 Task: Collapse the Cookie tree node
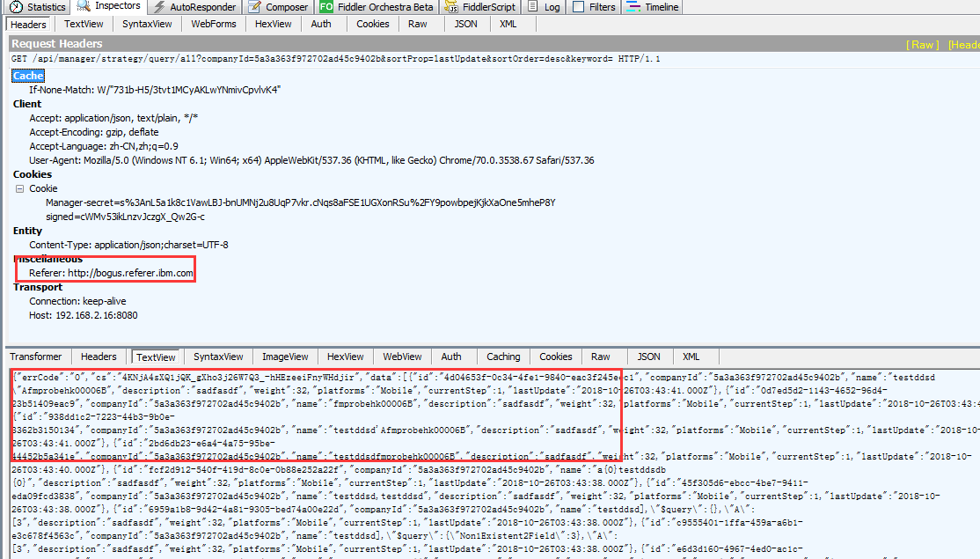pyautogui.click(x=19, y=188)
